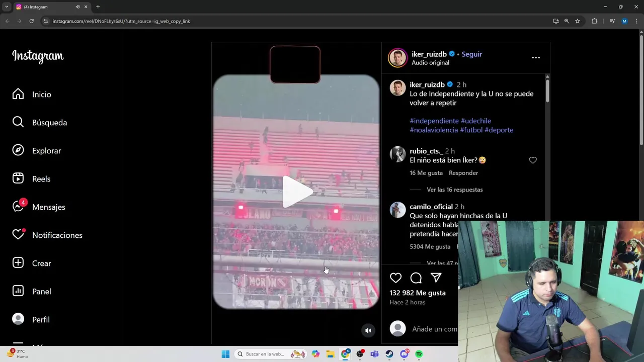Mute tab via speaker icon
The width and height of the screenshot is (644, 362).
click(x=77, y=7)
